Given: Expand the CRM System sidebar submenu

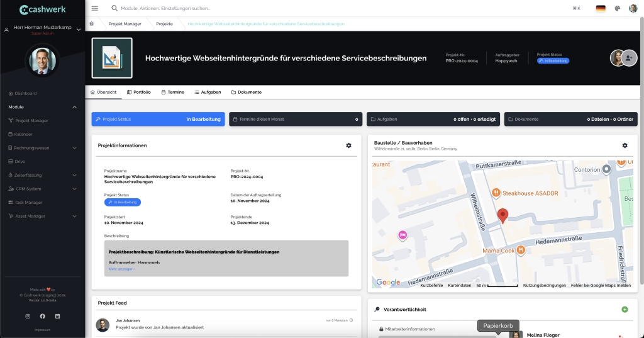Looking at the screenshot, I should [75, 189].
